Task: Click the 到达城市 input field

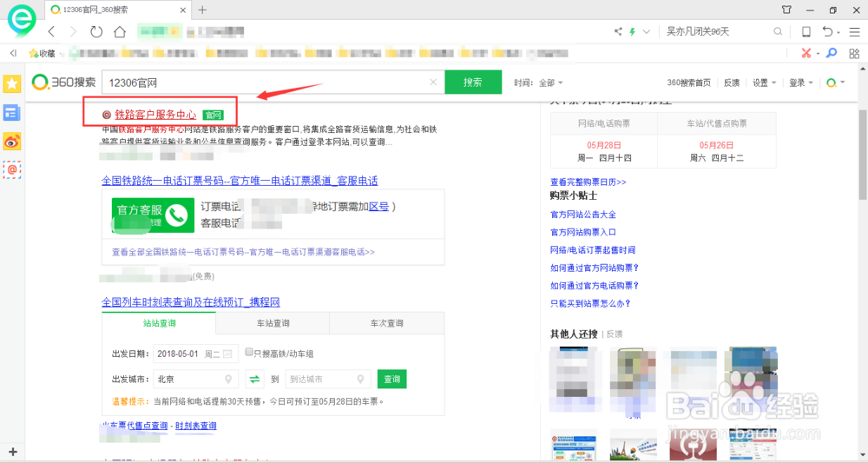Action: [327, 380]
